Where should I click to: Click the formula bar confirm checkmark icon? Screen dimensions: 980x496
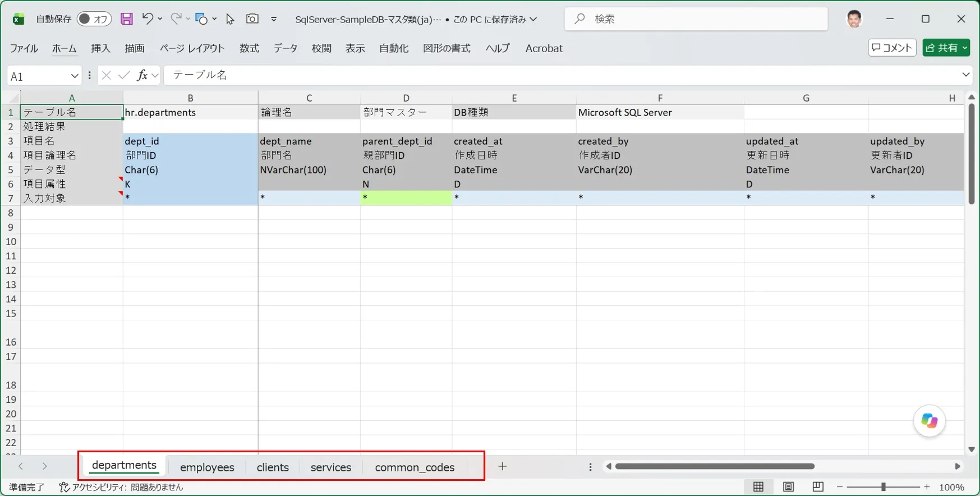(x=124, y=75)
